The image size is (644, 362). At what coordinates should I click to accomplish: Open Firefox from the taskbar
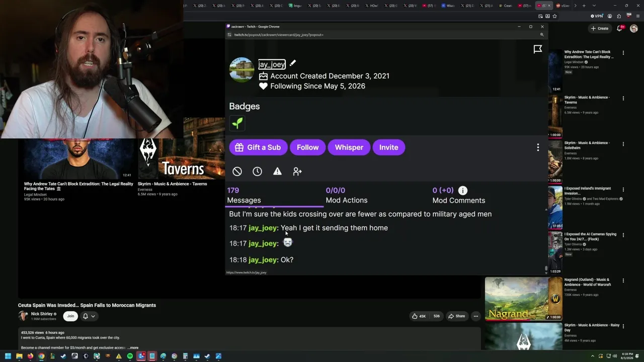coord(30,356)
